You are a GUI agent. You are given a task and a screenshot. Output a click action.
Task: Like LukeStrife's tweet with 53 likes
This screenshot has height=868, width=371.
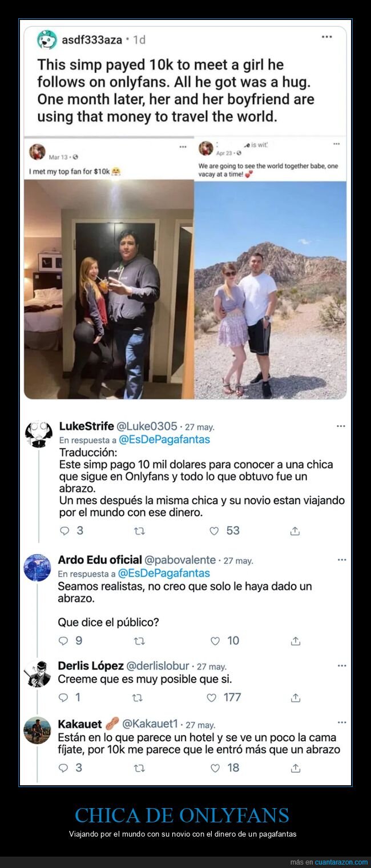214,531
